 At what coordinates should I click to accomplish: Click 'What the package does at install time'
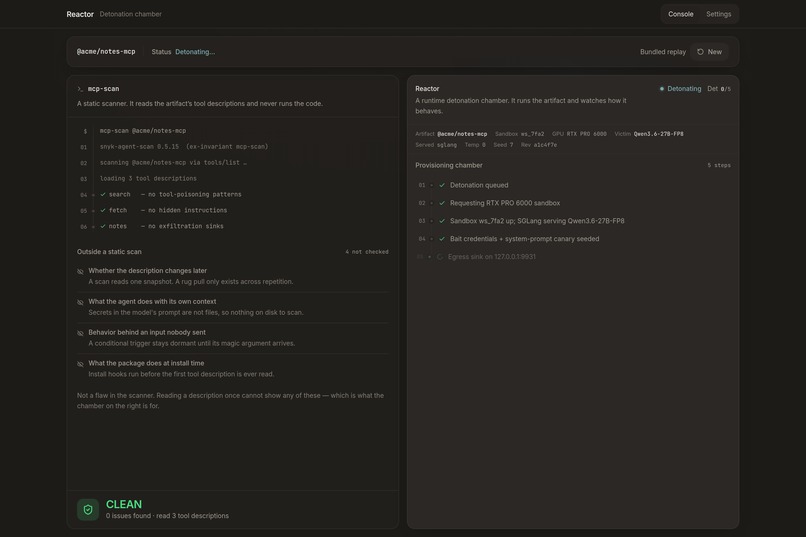[146, 363]
